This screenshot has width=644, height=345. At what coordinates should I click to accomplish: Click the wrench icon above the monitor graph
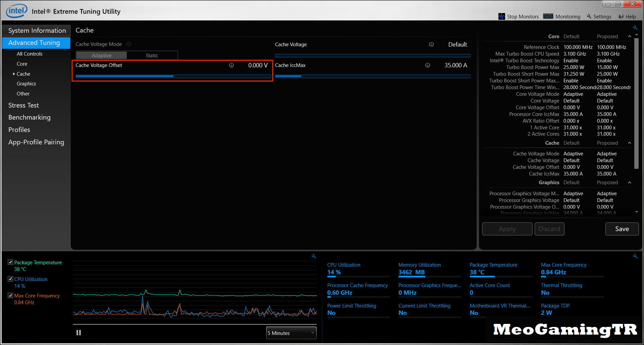pos(314,256)
